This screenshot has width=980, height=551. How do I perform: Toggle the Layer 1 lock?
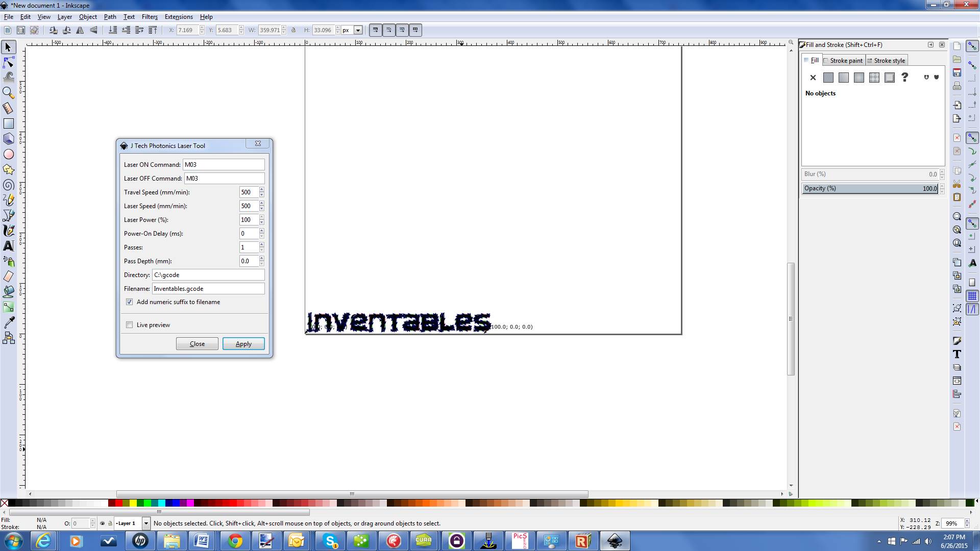[110, 523]
